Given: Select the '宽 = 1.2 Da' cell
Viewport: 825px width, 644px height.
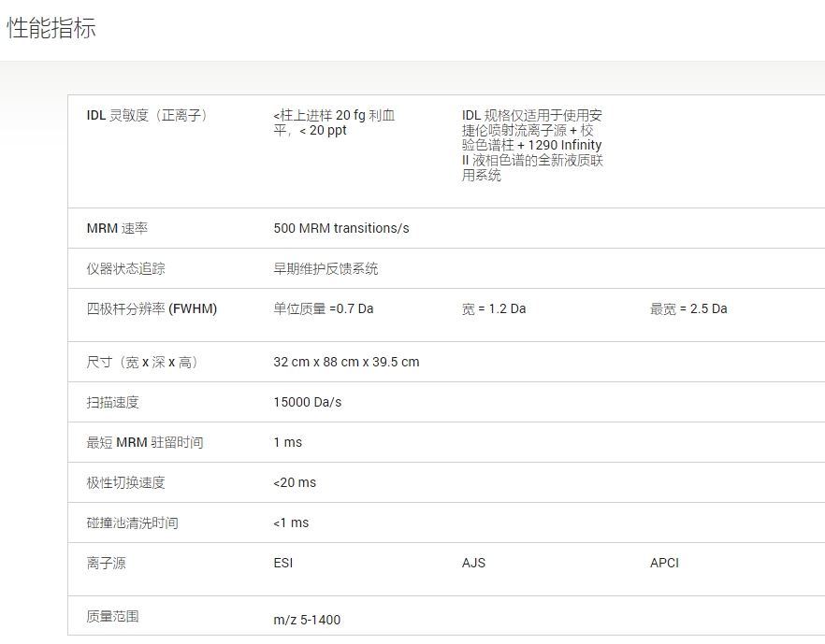Looking at the screenshot, I should tap(494, 308).
